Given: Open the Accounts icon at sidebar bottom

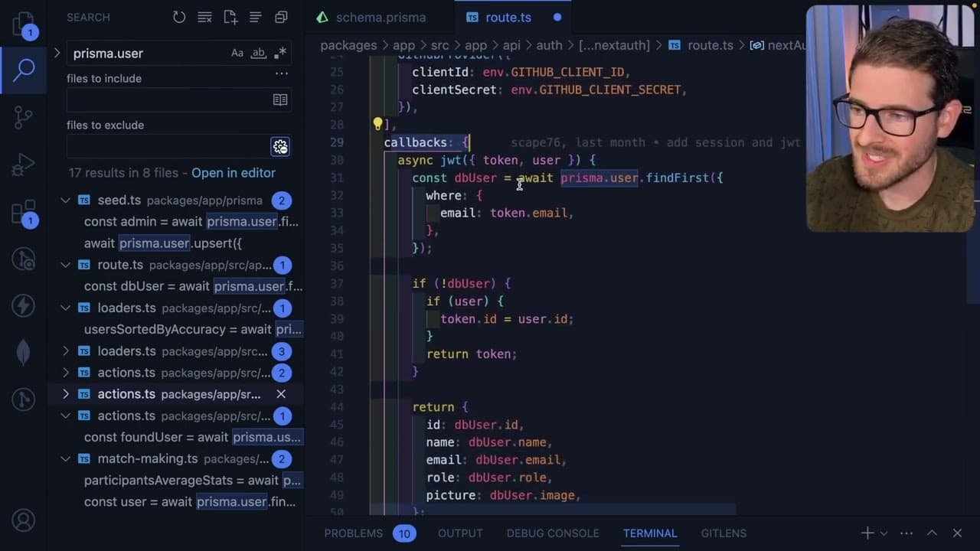Looking at the screenshot, I should click(x=23, y=520).
